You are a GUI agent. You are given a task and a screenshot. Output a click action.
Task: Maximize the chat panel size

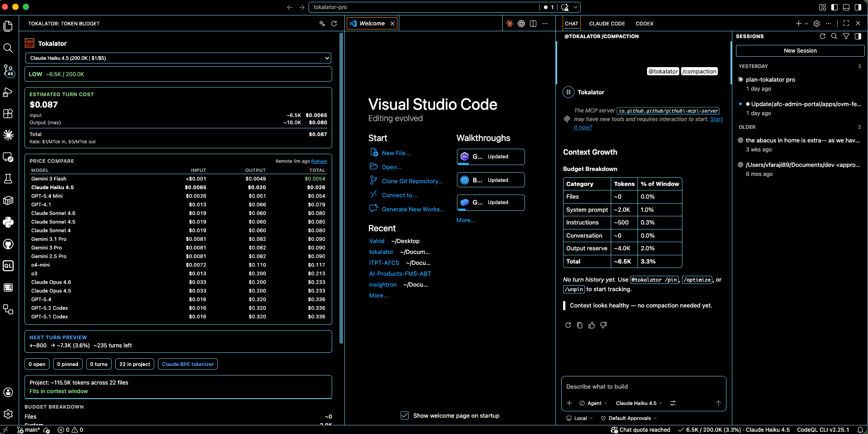[846, 24]
